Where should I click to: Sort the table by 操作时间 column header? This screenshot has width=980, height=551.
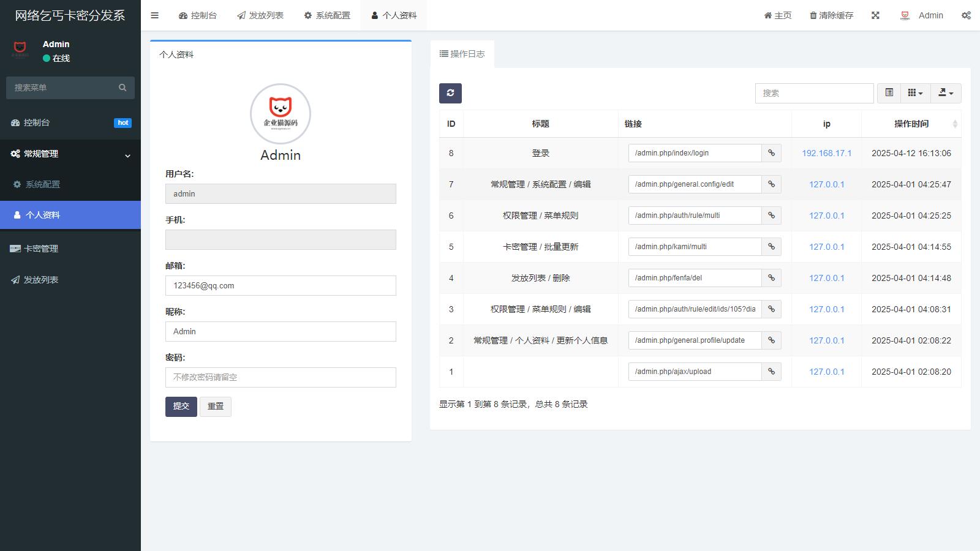coord(911,124)
